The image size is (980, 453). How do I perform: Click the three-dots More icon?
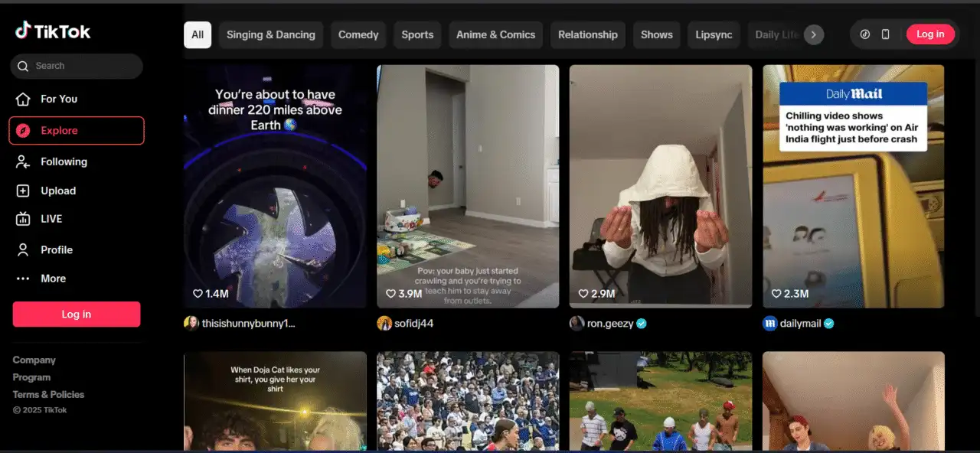click(23, 279)
